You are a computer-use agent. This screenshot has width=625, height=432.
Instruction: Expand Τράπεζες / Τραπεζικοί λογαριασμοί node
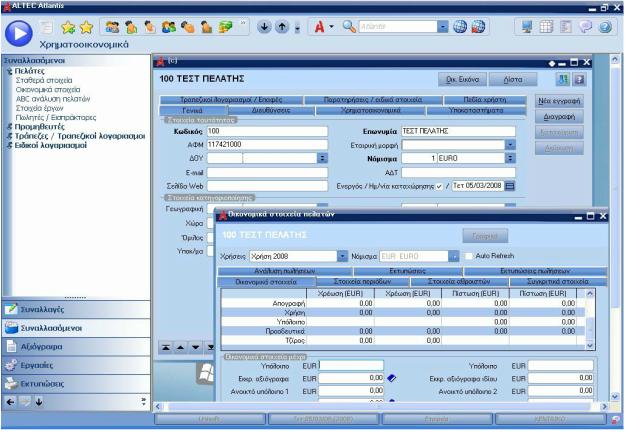point(10,136)
